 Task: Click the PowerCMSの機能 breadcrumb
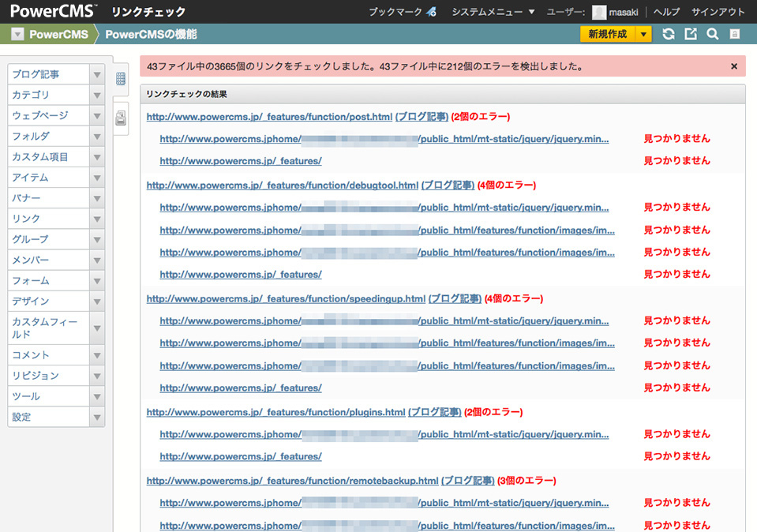[151, 34]
